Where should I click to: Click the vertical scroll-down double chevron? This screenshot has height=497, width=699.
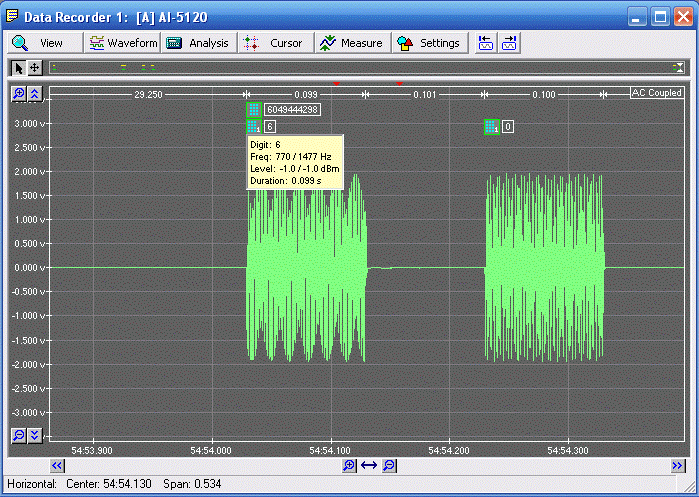click(x=35, y=435)
